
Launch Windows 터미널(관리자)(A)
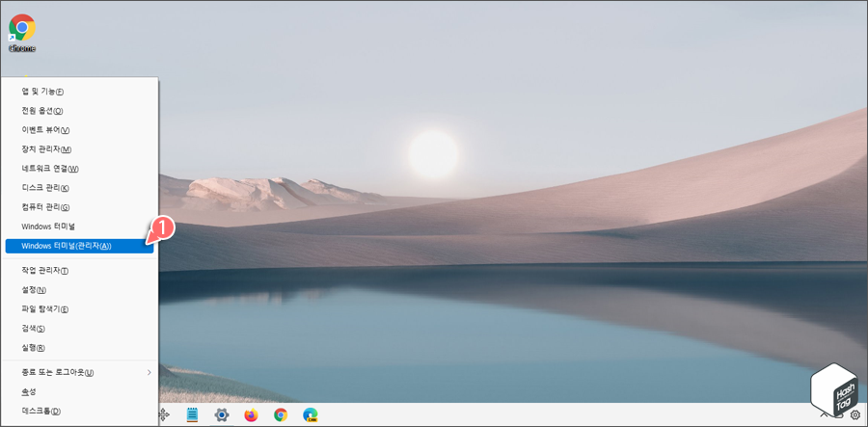tap(79, 246)
